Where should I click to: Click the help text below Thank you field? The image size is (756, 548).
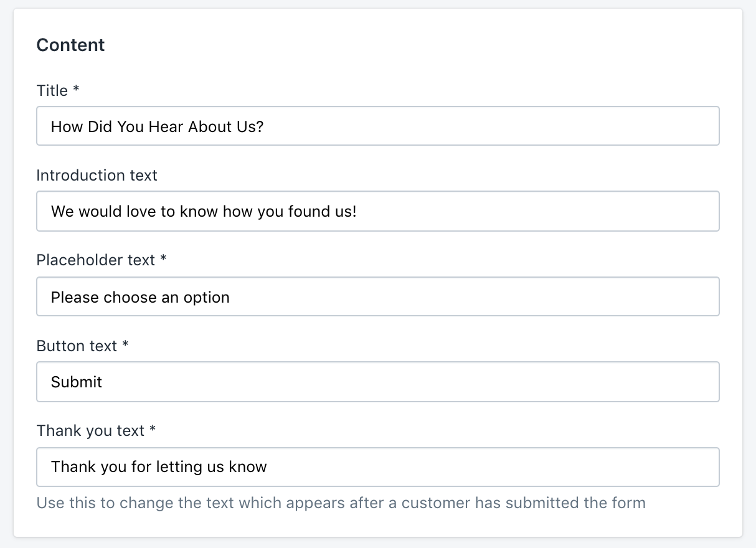[x=341, y=503]
